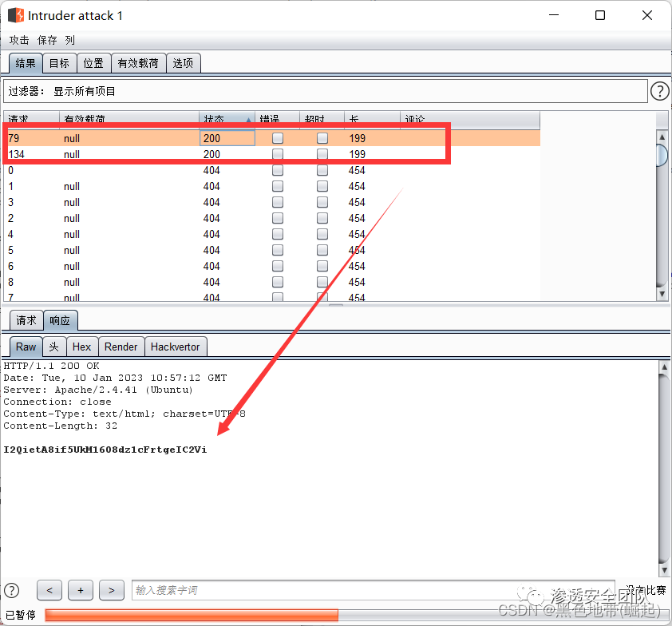
Task: Sort by the 请求 column header
Action: click(x=32, y=118)
